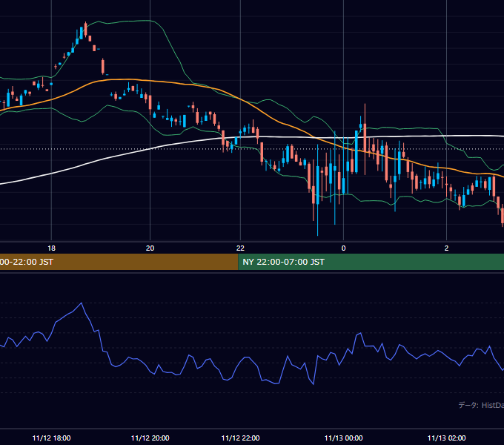Click the NY 22:00-07:00 JST session bar
Image resolution: width=504 pixels, height=445 pixels.
tap(371, 262)
